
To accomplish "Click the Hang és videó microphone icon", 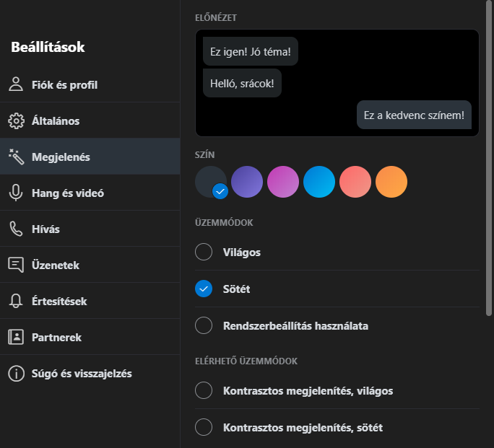I will pos(16,193).
